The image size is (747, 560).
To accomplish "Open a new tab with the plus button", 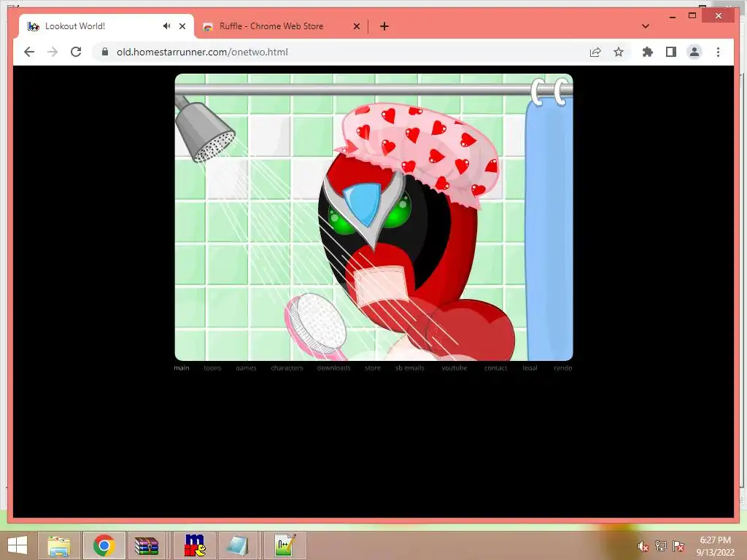I will (x=384, y=26).
